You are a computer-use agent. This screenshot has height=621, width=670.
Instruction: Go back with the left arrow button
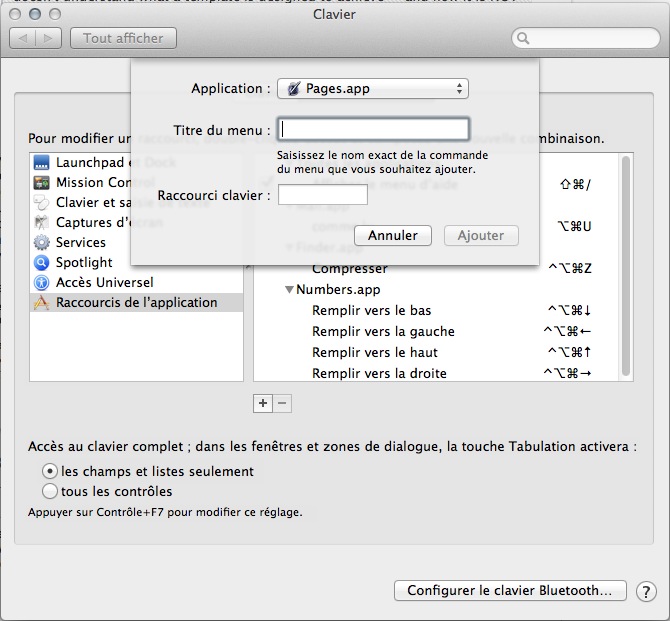point(23,38)
